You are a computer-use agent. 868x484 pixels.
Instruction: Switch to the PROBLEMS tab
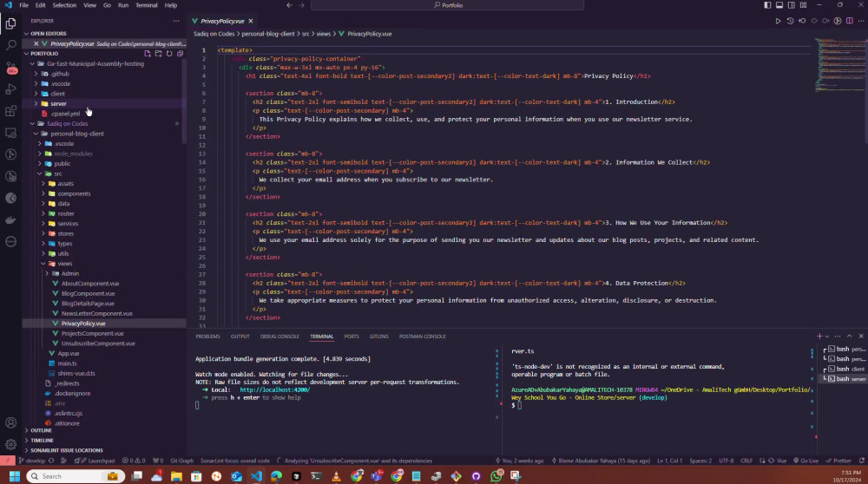point(207,337)
